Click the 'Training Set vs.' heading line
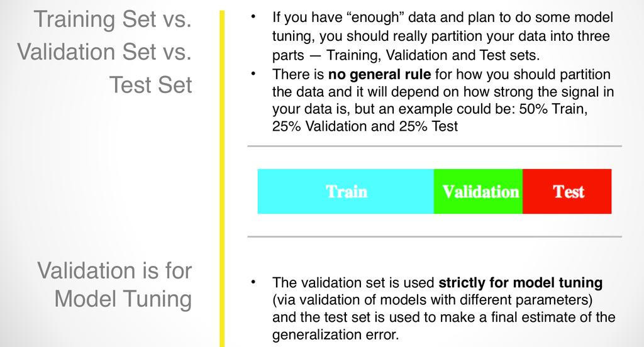The image size is (644, 347). (x=113, y=19)
